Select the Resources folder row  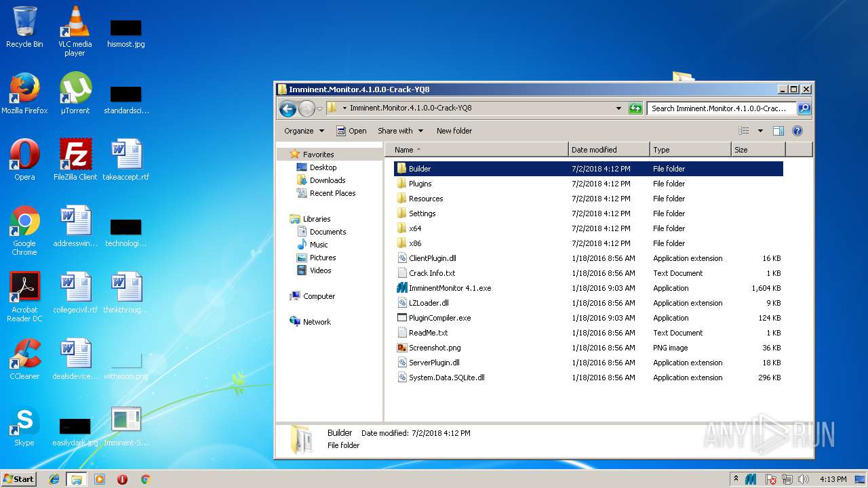(x=589, y=199)
